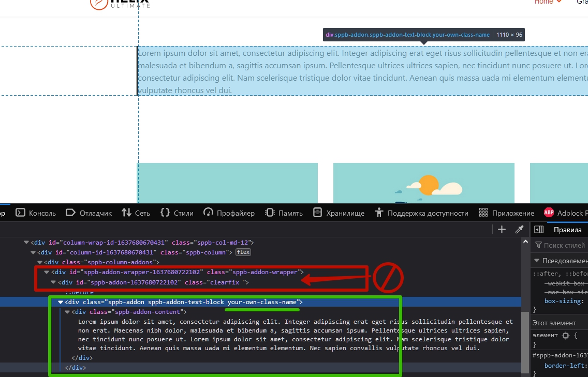Collapse the sppb-addon-content div node
This screenshot has width=588, height=377.
point(67,312)
